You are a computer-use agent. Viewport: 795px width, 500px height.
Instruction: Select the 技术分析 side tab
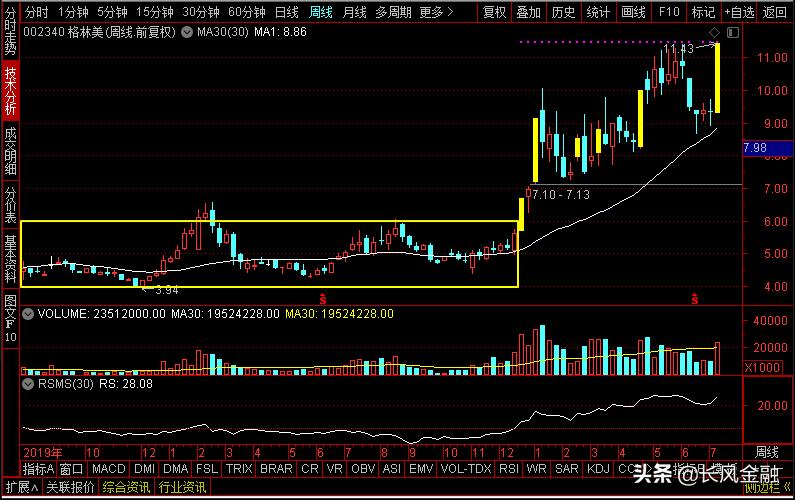coord(10,91)
